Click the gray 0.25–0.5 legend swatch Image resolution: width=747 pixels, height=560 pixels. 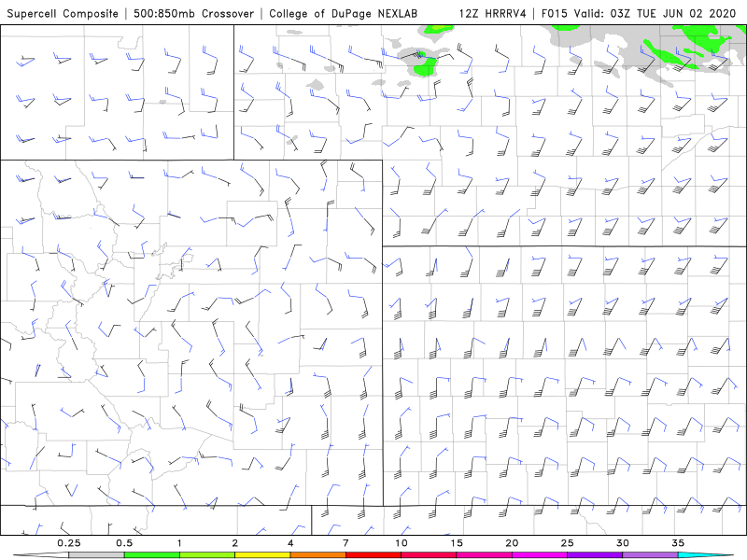coord(96,555)
